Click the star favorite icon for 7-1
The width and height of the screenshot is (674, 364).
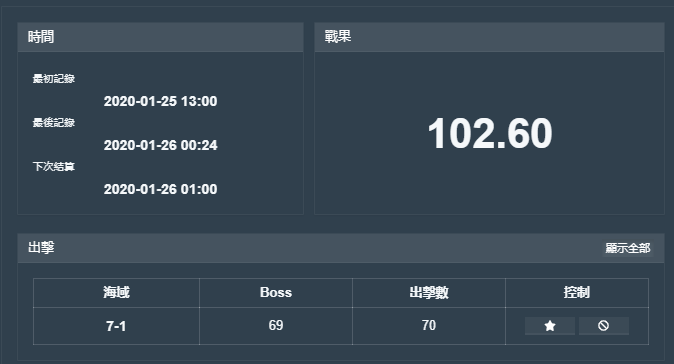[x=550, y=326]
